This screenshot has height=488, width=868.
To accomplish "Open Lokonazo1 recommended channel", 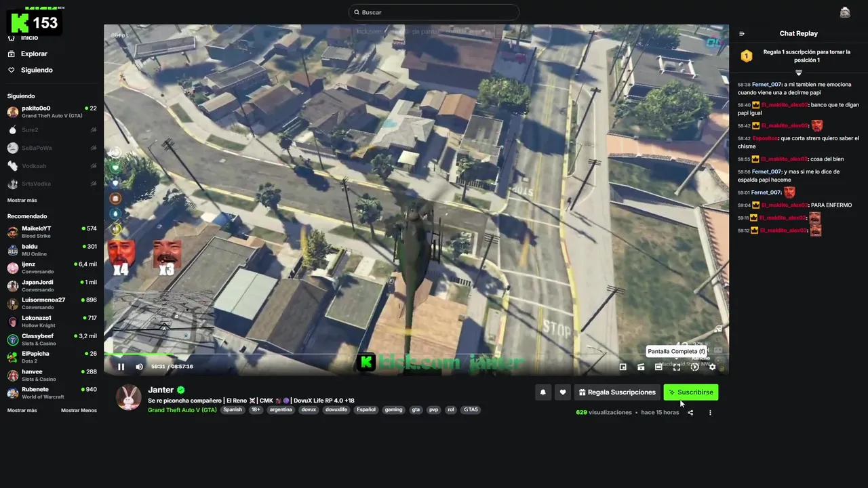I will [52, 321].
